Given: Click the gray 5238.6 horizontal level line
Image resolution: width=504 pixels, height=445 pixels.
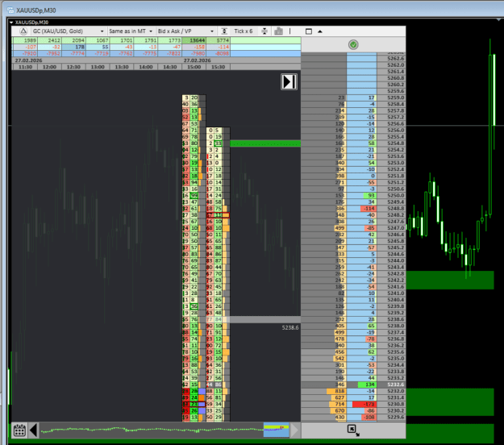Looking at the screenshot, I should pyautogui.click(x=265, y=319).
